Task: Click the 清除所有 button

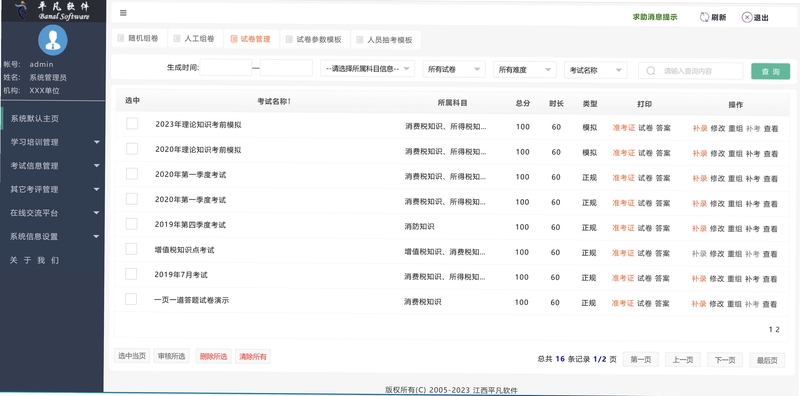Action: coord(253,357)
